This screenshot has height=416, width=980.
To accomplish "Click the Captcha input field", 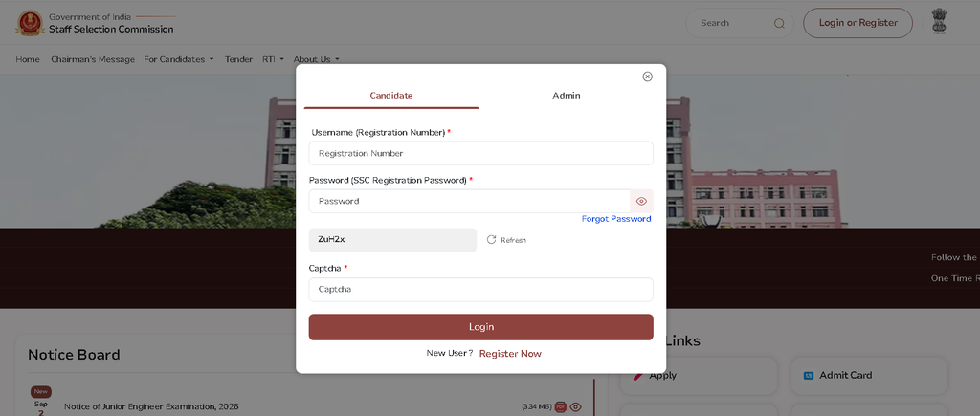I will point(480,289).
